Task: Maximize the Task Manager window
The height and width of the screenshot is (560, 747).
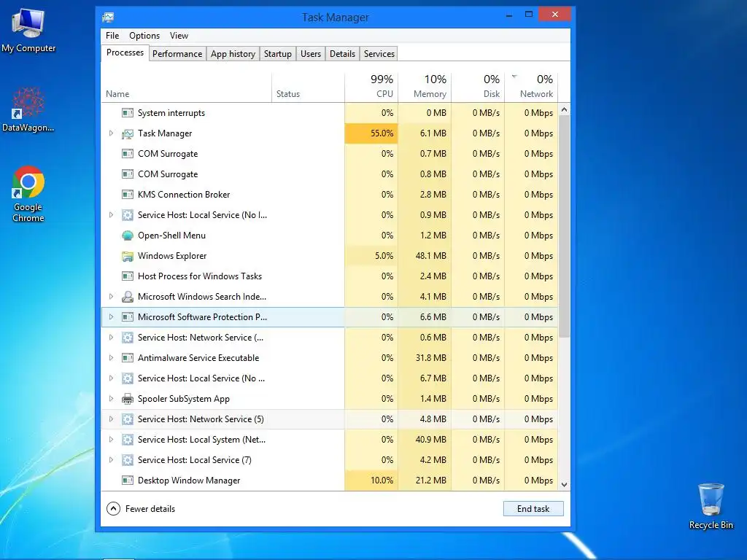Action: click(x=529, y=15)
